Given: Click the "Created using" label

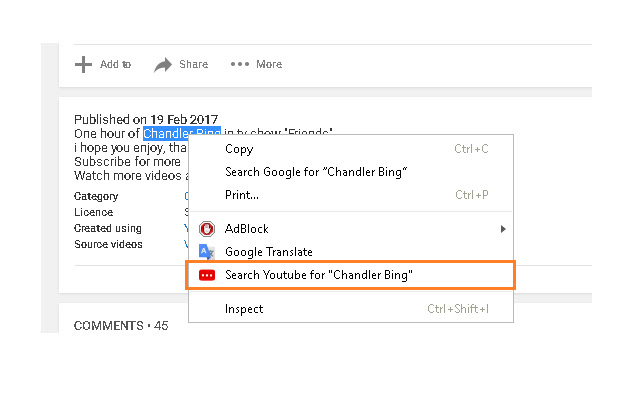Looking at the screenshot, I should 108,228.
